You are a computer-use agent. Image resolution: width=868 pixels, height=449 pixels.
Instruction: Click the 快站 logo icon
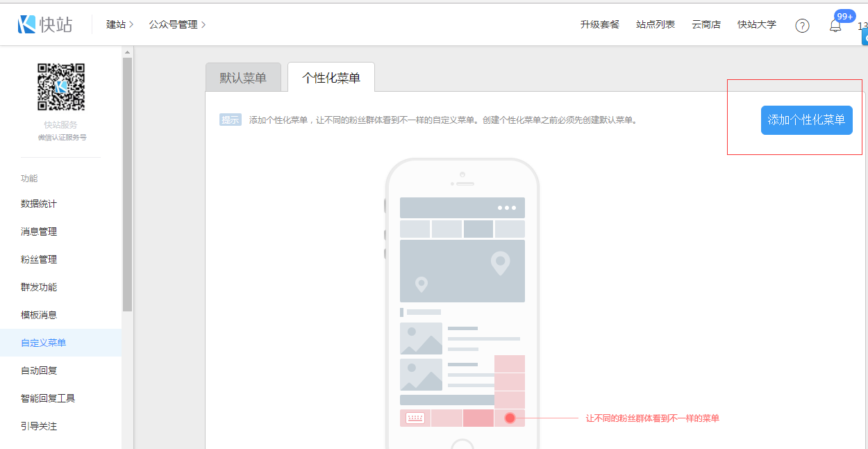click(27, 24)
